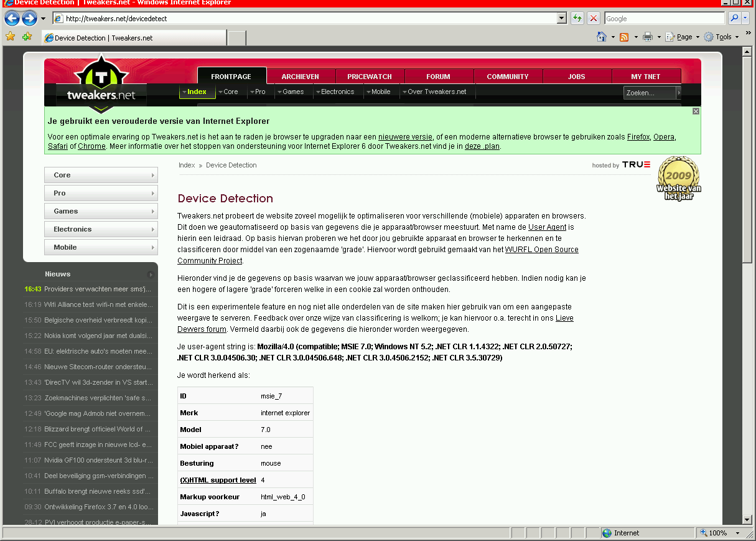Click the red Stop loading icon

594,19
